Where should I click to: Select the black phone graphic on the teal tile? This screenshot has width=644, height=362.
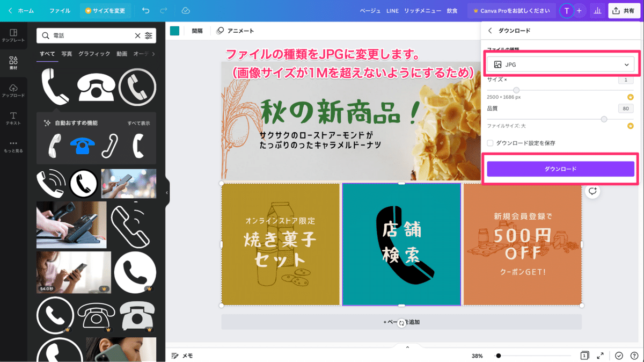coord(405,244)
